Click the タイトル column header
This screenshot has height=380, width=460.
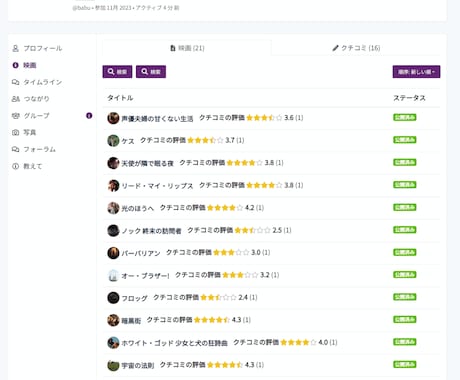pyautogui.click(x=120, y=98)
